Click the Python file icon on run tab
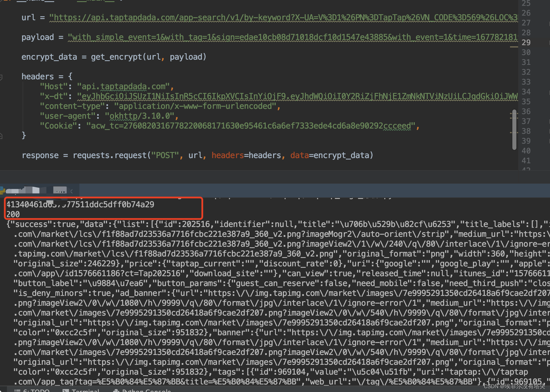The height and width of the screenshot is (392, 550). tap(2, 190)
